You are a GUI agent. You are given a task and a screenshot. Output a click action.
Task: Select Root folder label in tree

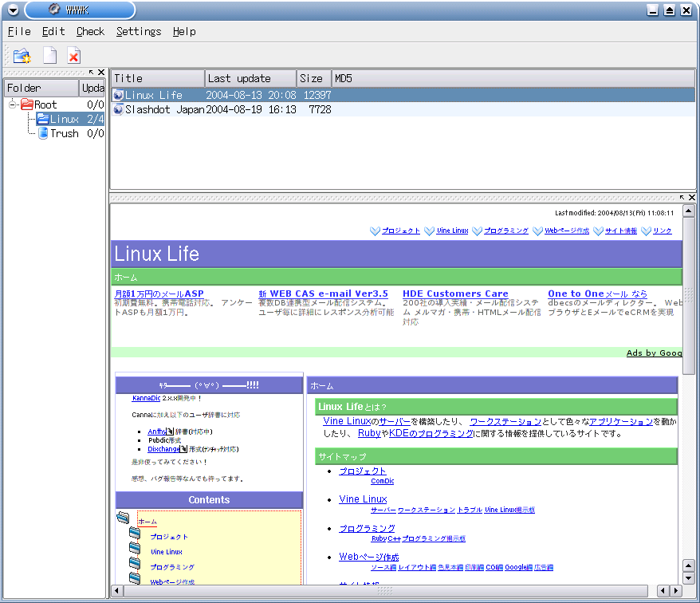pos(45,105)
